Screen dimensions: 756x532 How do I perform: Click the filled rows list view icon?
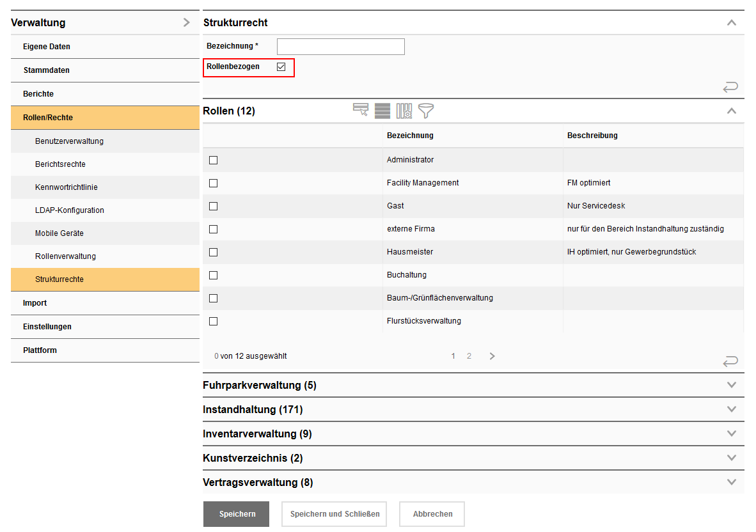pyautogui.click(x=382, y=111)
